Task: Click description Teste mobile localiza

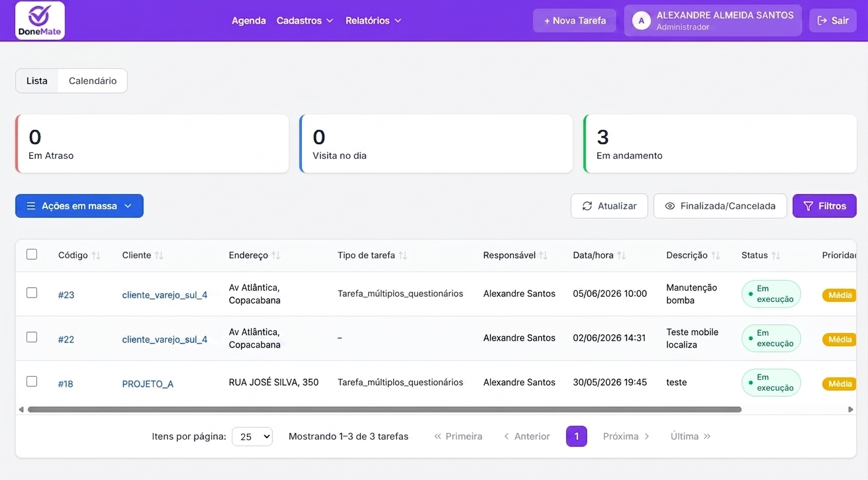Action: pos(692,338)
